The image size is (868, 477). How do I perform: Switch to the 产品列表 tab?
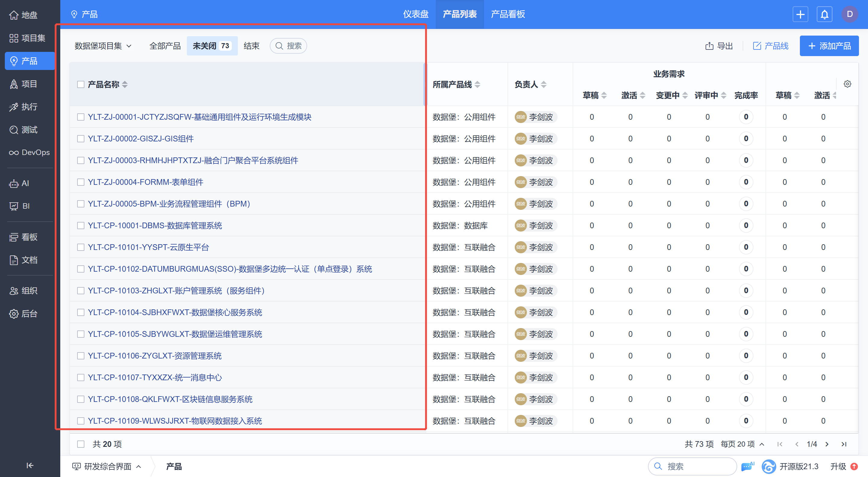(460, 14)
